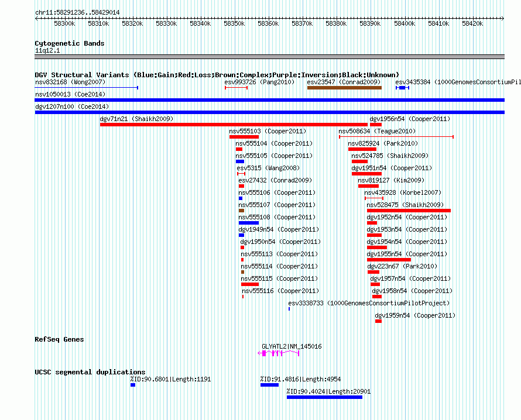
Task: Click the nsv555114 (Cooper2011) label
Action: click(279, 266)
